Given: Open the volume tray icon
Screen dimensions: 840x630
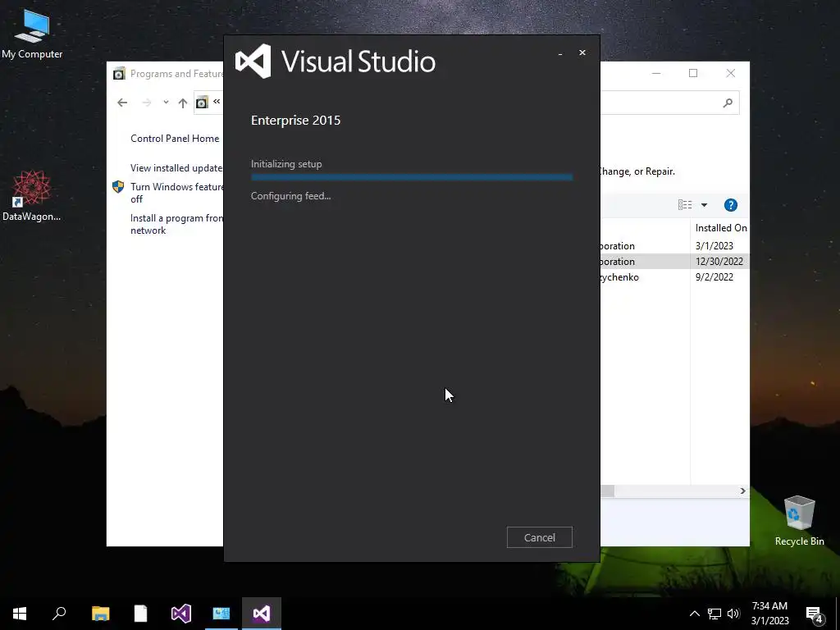Looking at the screenshot, I should 733,614.
